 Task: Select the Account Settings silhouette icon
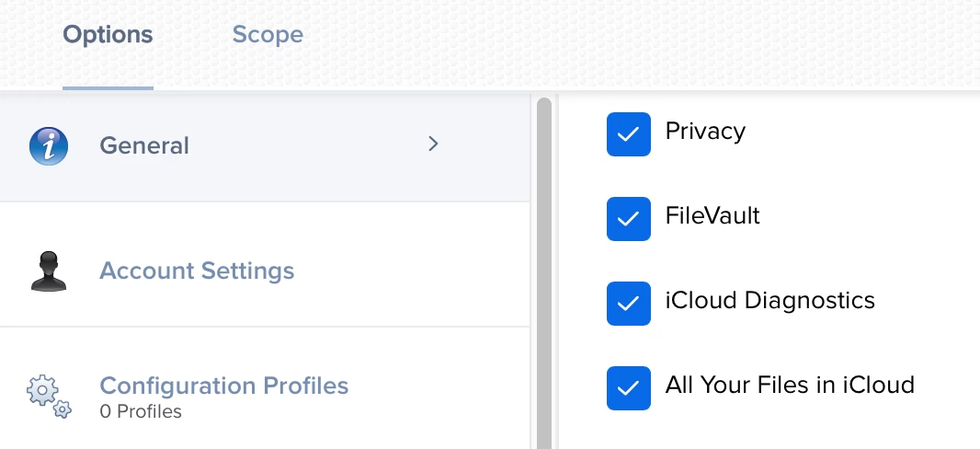pos(49,271)
